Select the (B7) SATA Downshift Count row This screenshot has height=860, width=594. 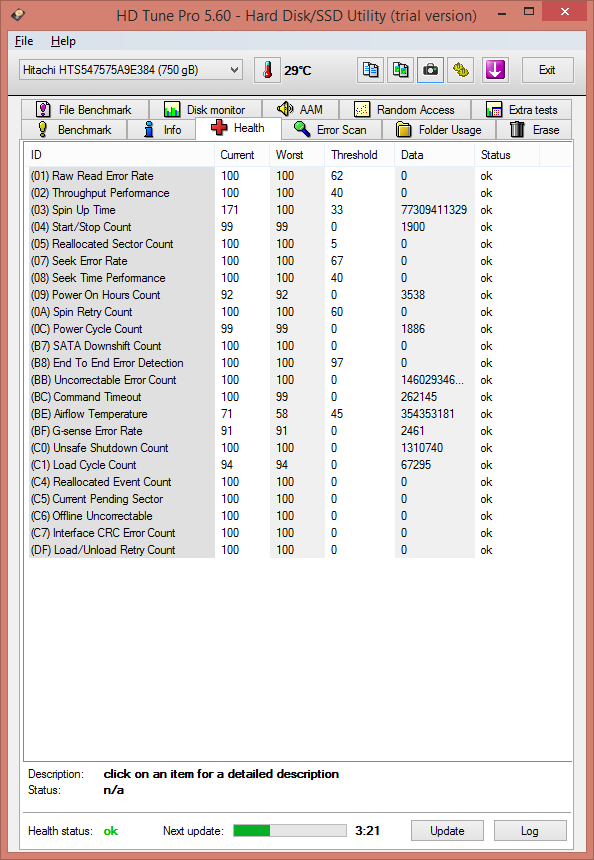coord(284,346)
